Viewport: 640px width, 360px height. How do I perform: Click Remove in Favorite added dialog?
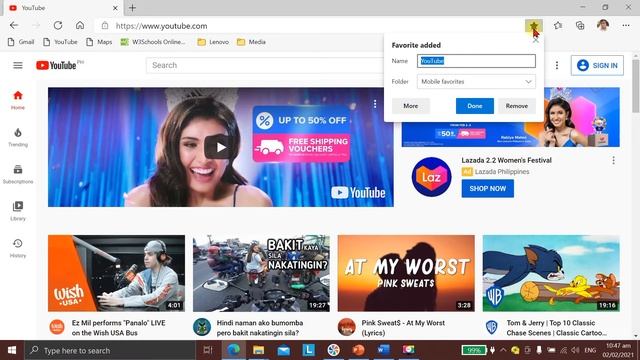[x=517, y=106]
